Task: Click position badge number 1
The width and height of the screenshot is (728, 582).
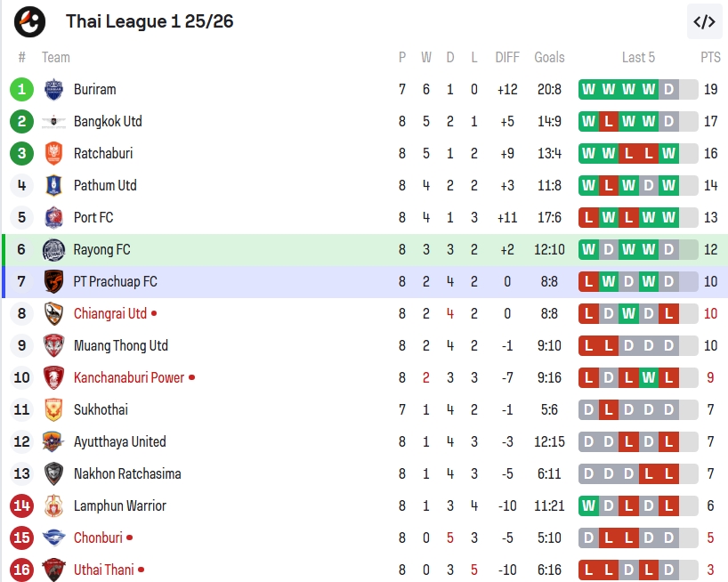Action: [22, 89]
